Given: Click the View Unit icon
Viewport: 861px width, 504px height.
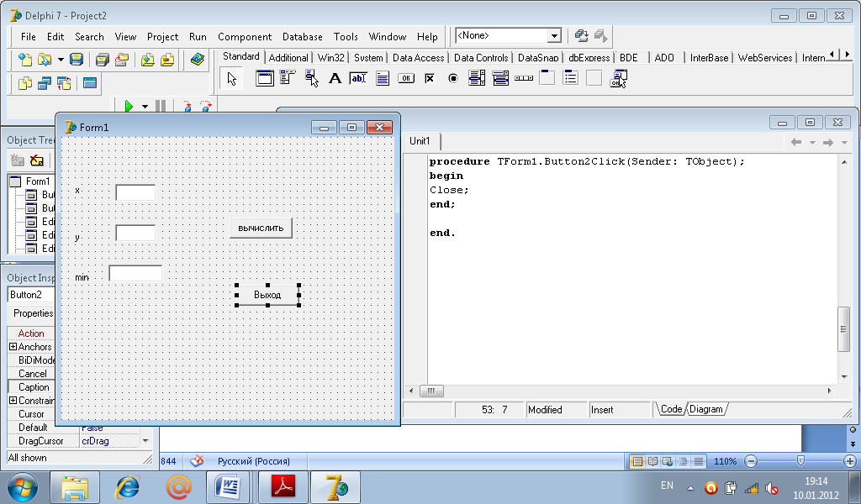Looking at the screenshot, I should click(24, 83).
